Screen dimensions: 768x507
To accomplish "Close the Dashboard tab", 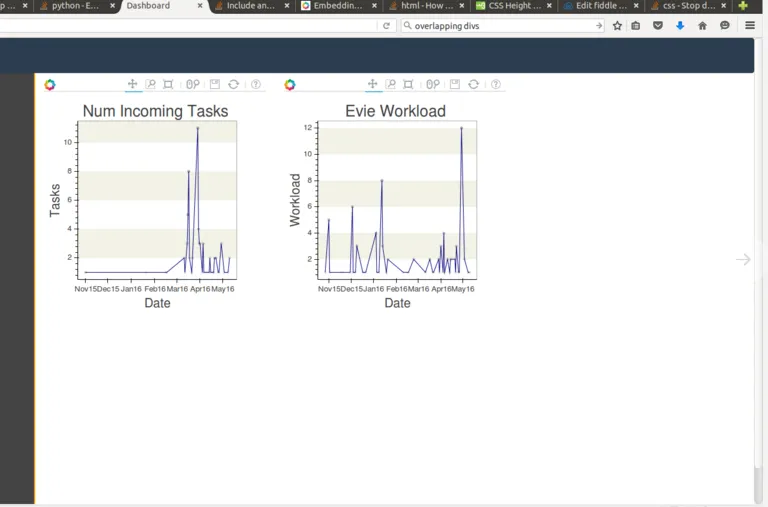I will tap(200, 6).
